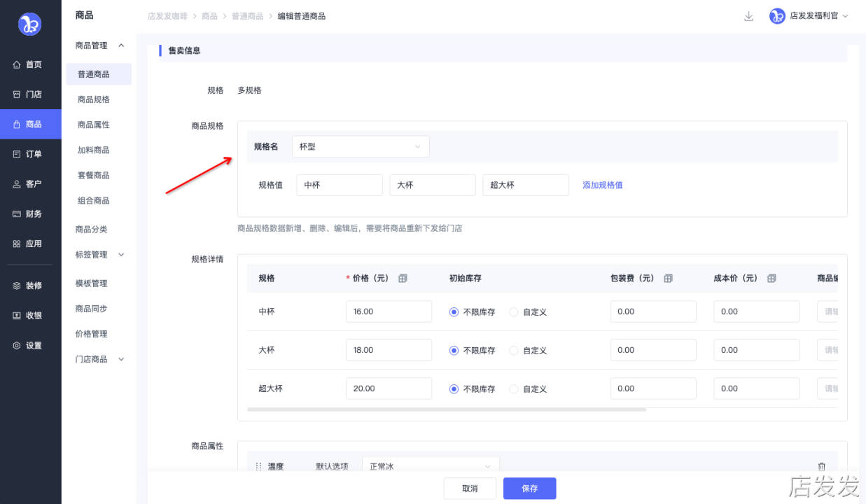866x504 pixels.
Task: Click the 包装费 field in 中杯 row
Action: pos(653,311)
